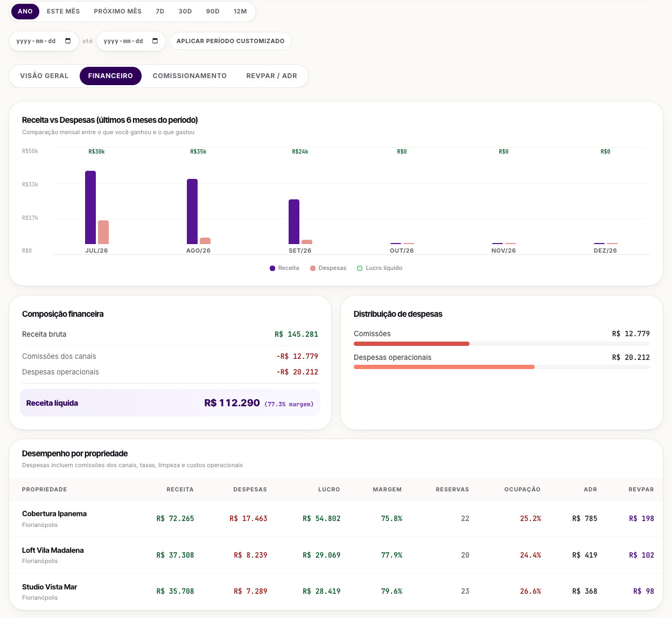Click the Receita bruta R$ 145.281 value
Image resolution: width=672 pixels, height=618 pixels.
pos(296,334)
